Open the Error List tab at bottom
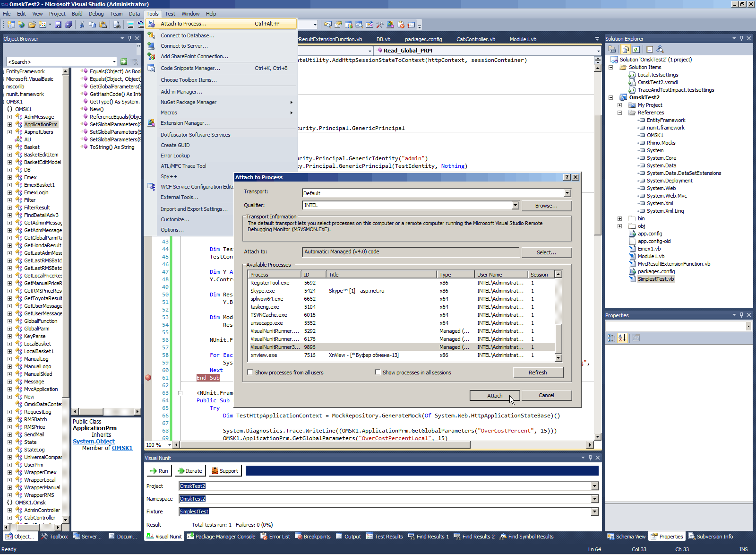This screenshot has width=756, height=555. point(275,537)
